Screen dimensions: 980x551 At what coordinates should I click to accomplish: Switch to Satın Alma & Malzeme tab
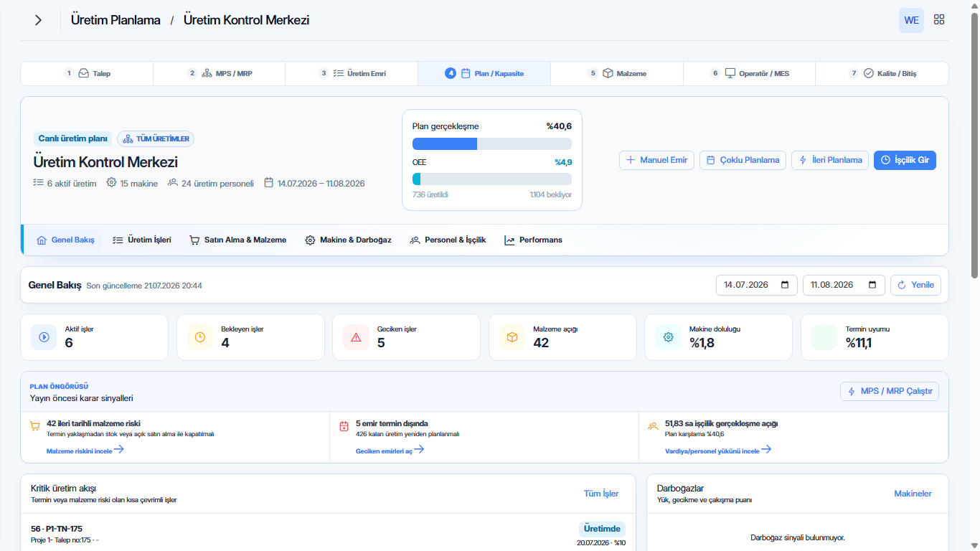point(237,240)
